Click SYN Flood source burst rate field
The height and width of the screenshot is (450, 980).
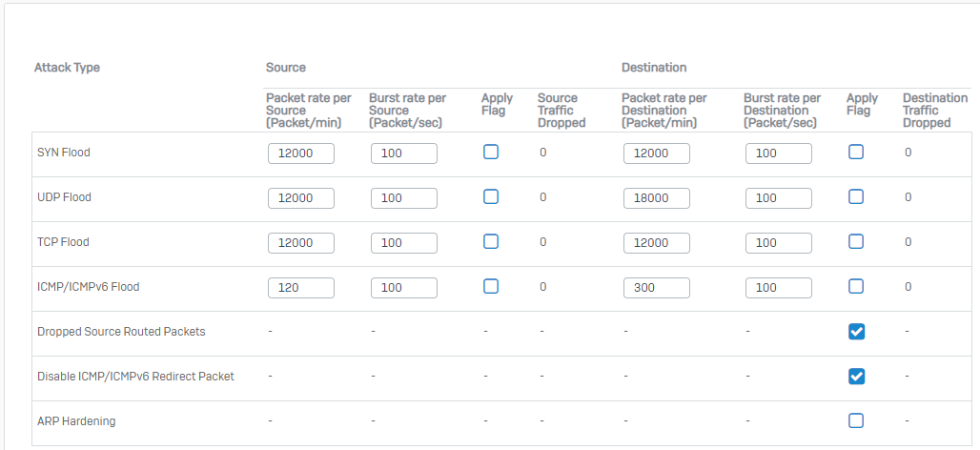point(403,153)
